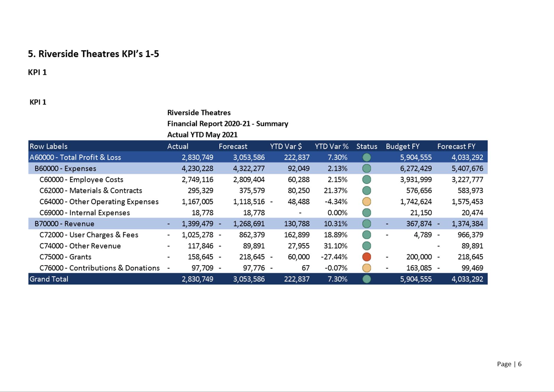Select the 'A60000 - Total Profit & Loss' row label
554x392 pixels.
coord(75,158)
